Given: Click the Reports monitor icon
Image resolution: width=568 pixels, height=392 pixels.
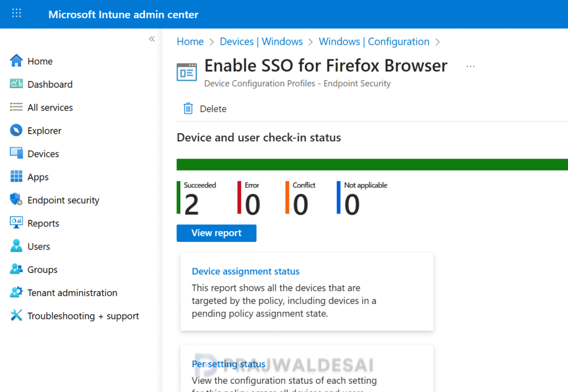Looking at the screenshot, I should pyautogui.click(x=16, y=222).
